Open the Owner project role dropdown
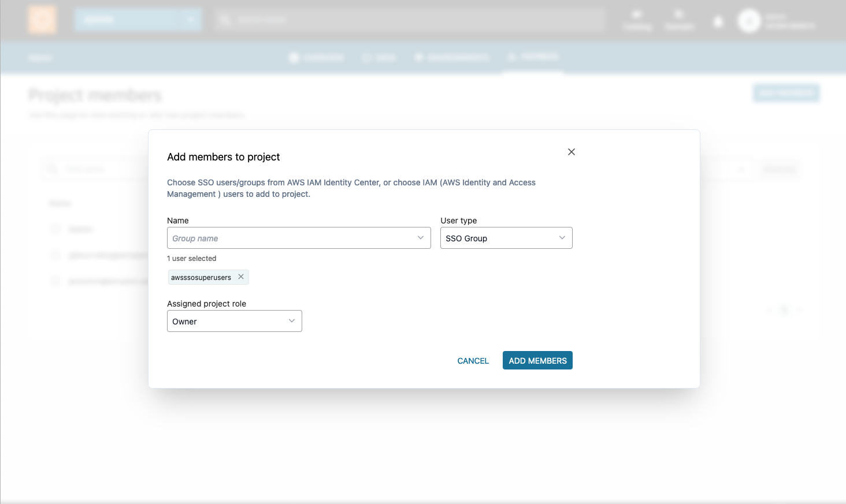 pos(235,321)
